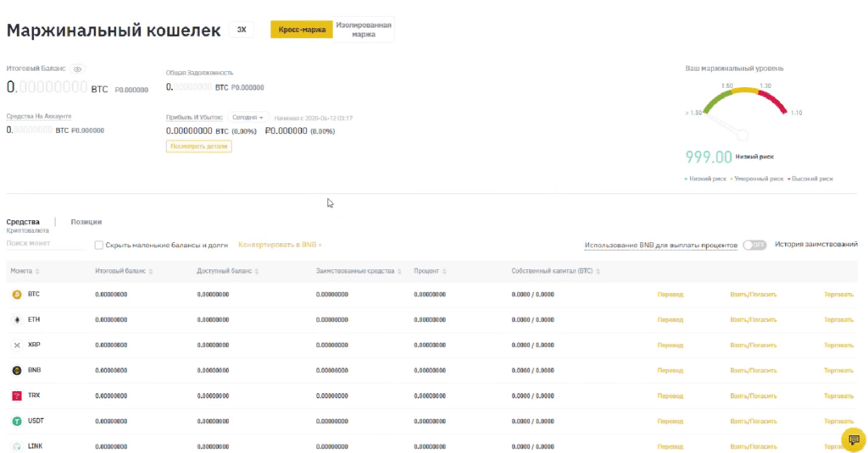Viewport: 868px width, 453px height.
Task: Toggle balance visibility eye icon
Action: click(77, 69)
